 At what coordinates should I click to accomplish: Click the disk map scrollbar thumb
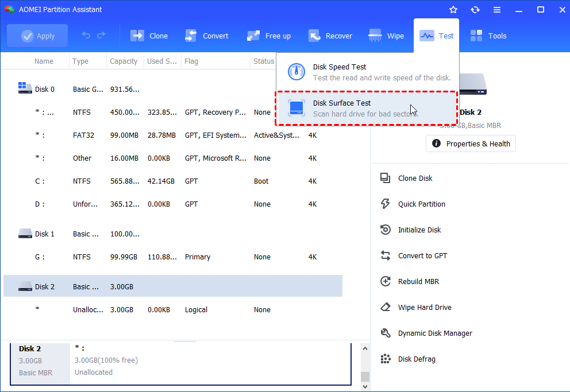365,377
